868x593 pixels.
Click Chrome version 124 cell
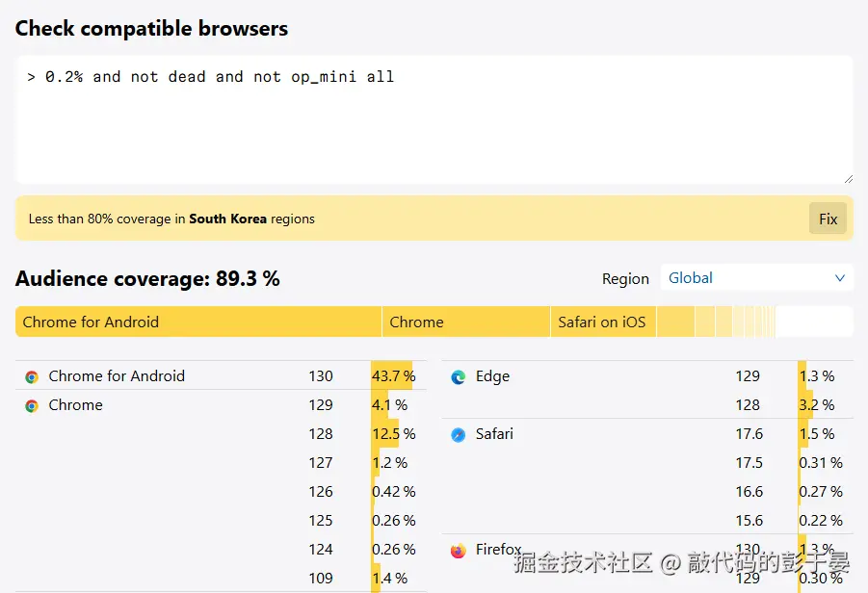click(321, 550)
